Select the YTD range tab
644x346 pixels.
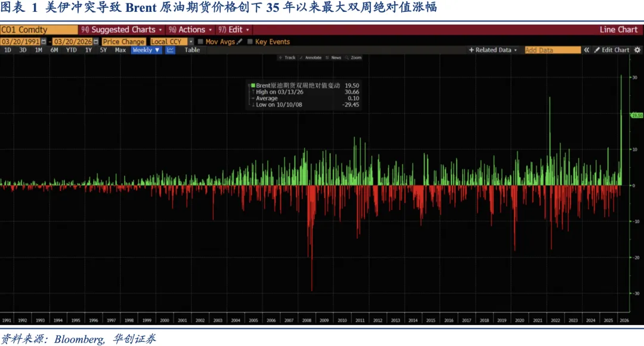coord(72,50)
